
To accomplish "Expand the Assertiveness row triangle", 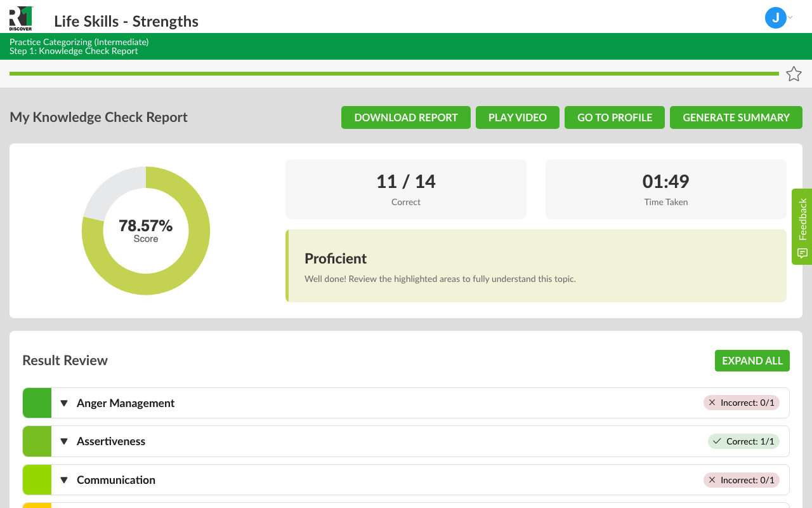I will (x=64, y=441).
